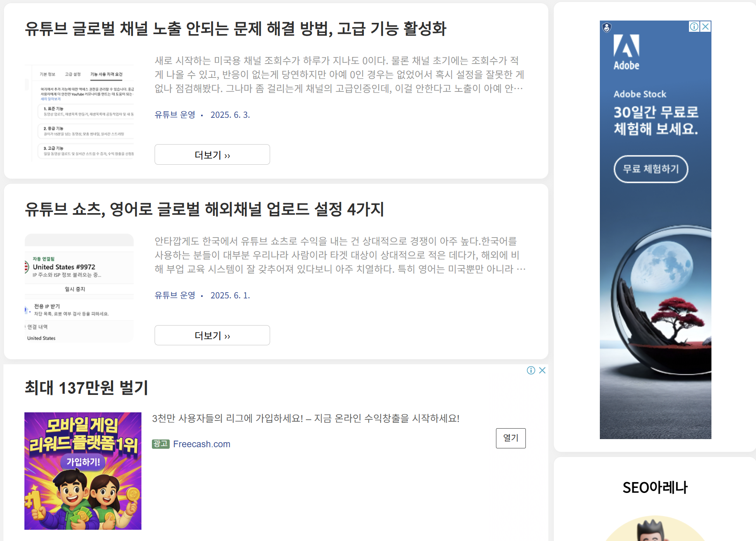Image resolution: width=756 pixels, height=541 pixels.
Task: Click the United States #9972 thumbnail
Action: pos(79,288)
